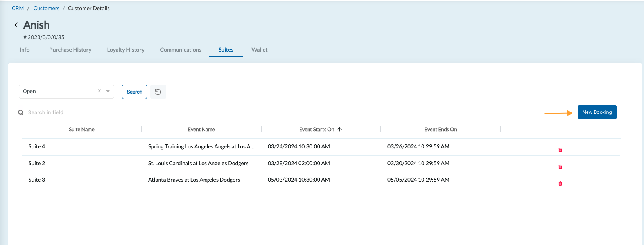Go back using the arrow beside Anish

pyautogui.click(x=17, y=25)
